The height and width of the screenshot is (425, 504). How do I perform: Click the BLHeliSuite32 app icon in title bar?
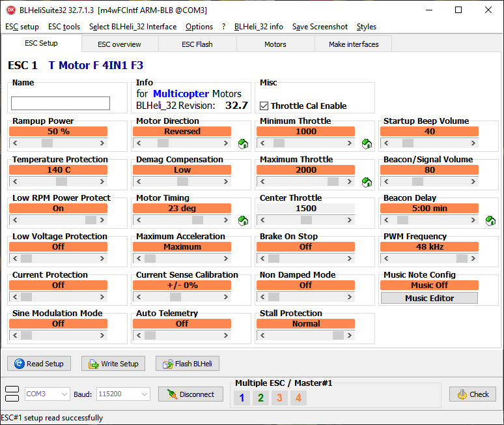pyautogui.click(x=11, y=10)
